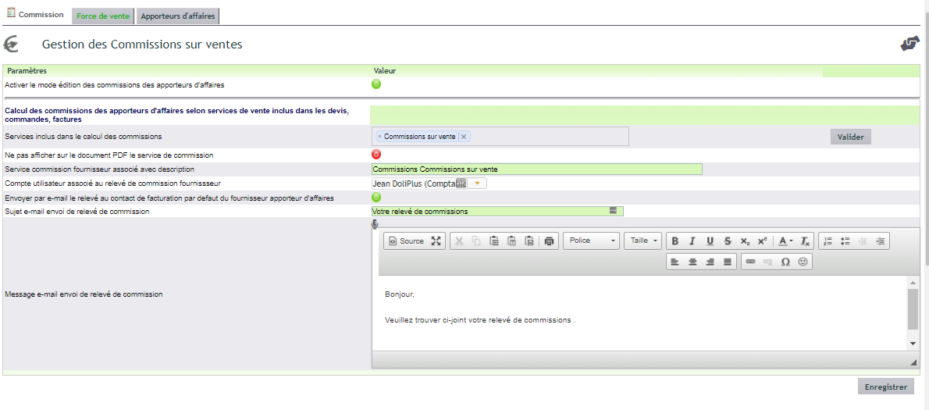Viewport: 929px width, 410px height.
Task: Align text right
Action: [710, 261]
